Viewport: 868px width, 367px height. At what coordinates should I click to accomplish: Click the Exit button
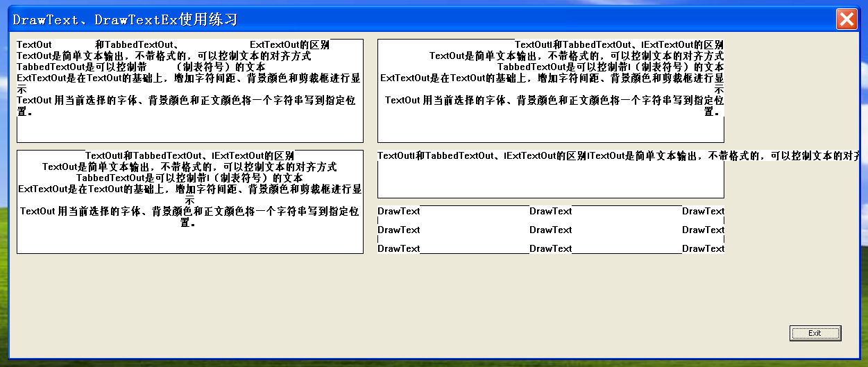point(815,333)
